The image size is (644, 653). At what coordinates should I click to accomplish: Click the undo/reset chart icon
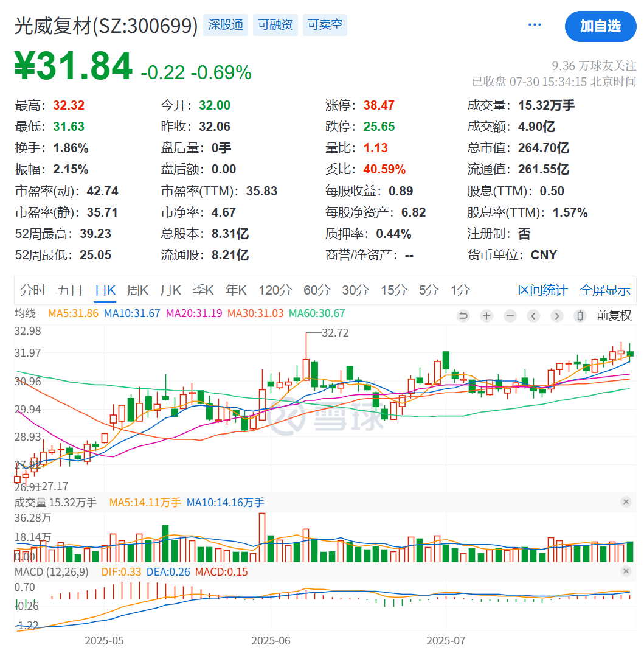463,316
